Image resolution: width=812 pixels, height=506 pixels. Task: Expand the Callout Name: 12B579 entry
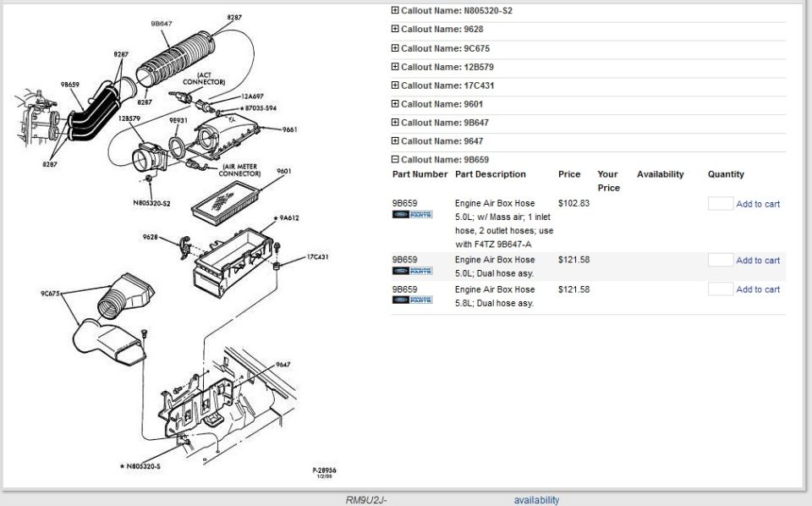395,67
